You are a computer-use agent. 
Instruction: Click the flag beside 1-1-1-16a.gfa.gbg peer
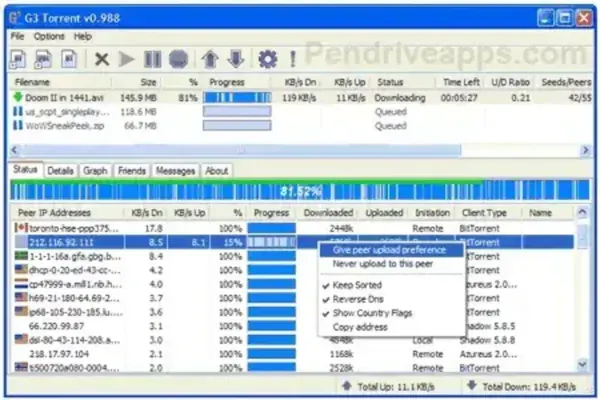(x=21, y=255)
